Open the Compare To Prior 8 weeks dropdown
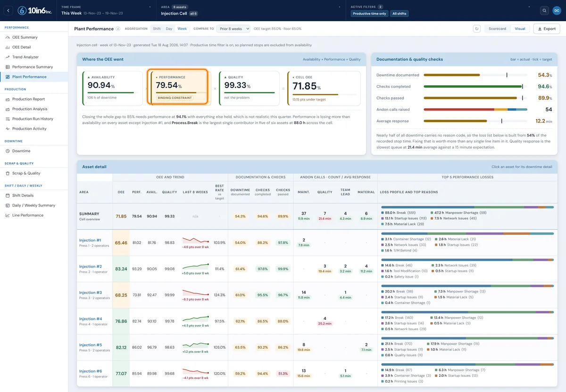Screen dimensions: 566x392 pyautogui.click(x=233, y=29)
